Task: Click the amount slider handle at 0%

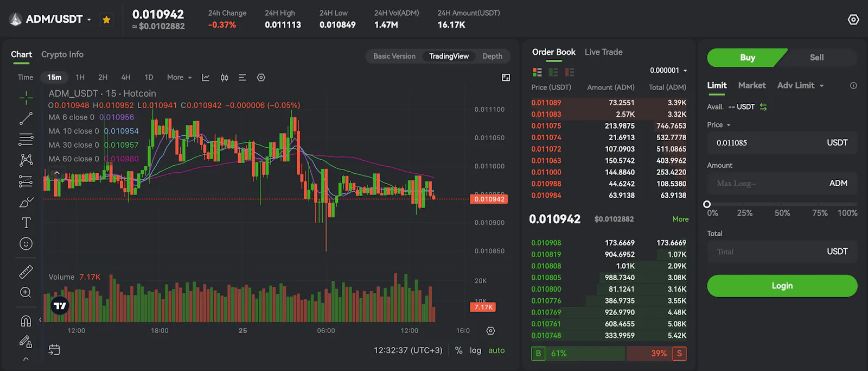Action: click(707, 204)
